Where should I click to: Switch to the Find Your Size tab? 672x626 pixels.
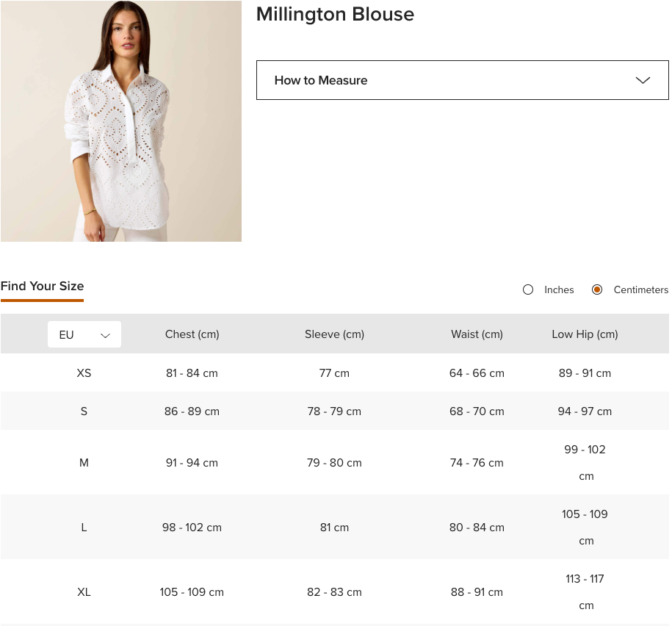coord(42,286)
